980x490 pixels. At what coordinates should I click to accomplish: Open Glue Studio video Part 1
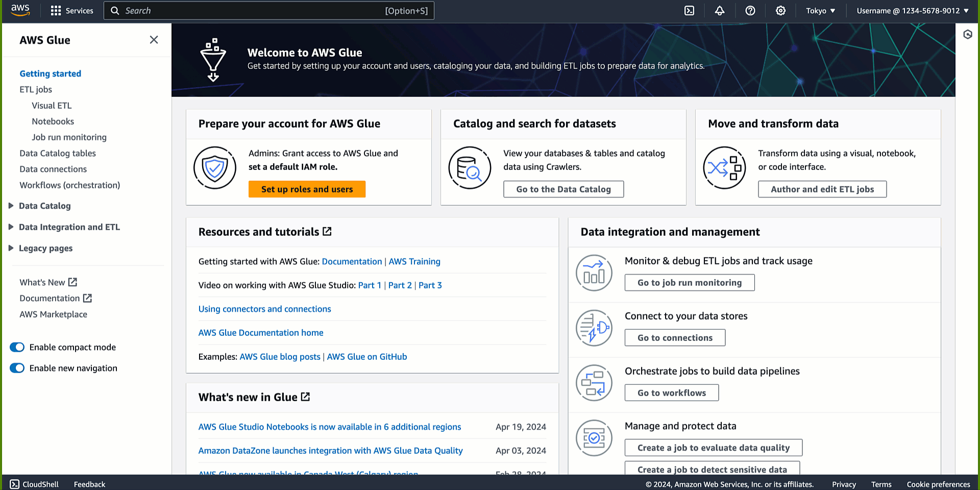[370, 285]
